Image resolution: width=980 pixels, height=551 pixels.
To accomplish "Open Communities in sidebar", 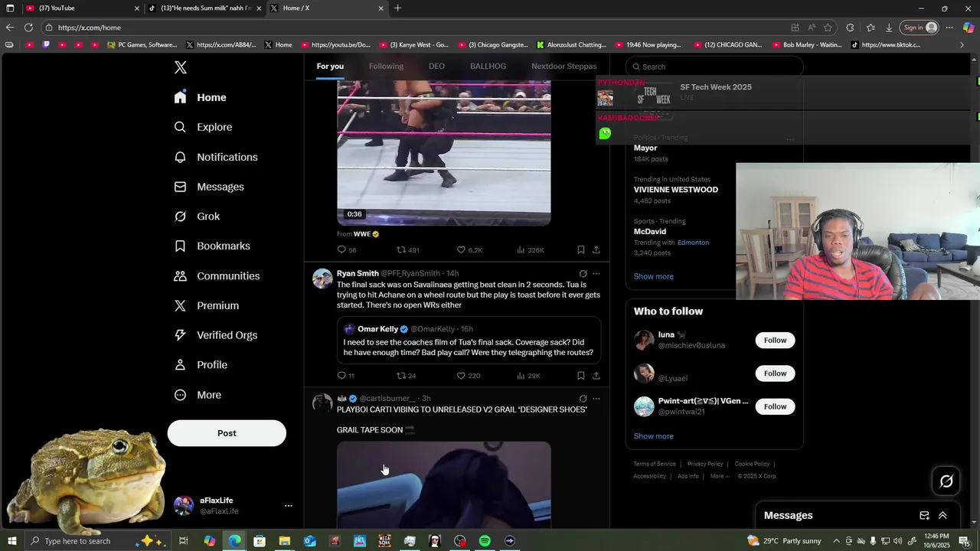I will coord(217,275).
